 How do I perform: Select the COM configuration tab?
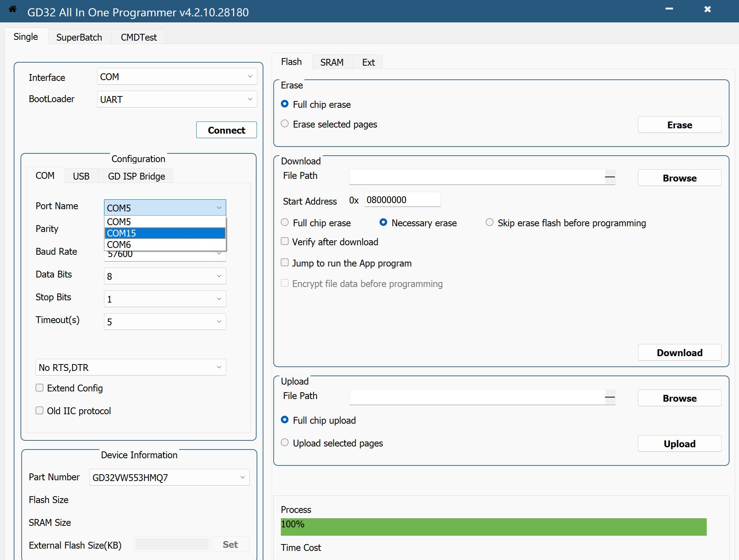click(x=45, y=175)
